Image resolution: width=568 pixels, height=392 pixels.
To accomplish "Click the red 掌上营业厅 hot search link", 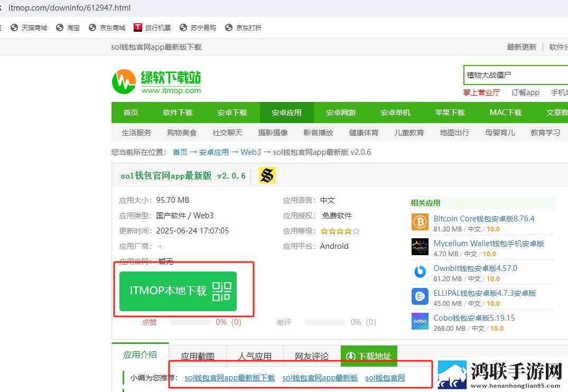I will click(481, 92).
